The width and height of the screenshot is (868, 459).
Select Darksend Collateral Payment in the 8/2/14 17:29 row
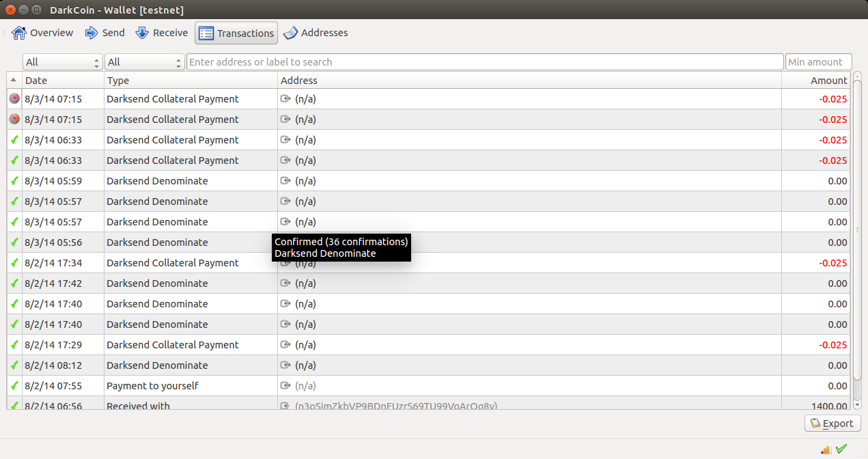point(173,345)
